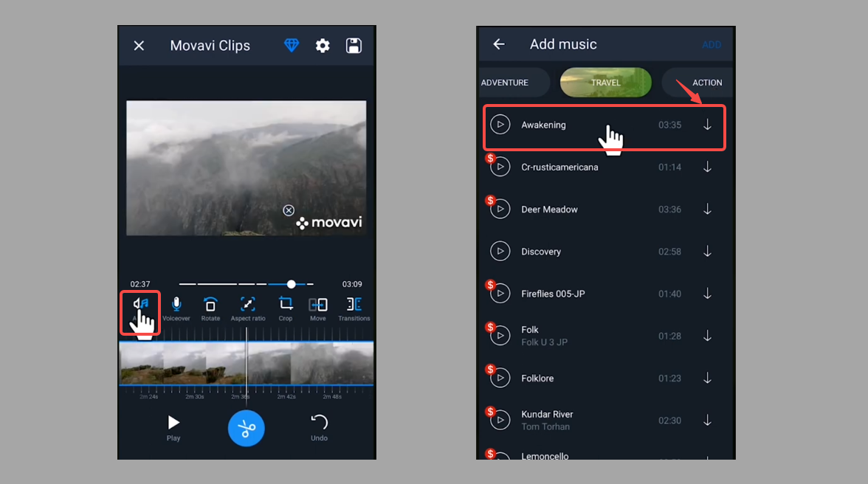This screenshot has height=484, width=868.
Task: Switch to the TRAVEL music category
Action: click(605, 83)
